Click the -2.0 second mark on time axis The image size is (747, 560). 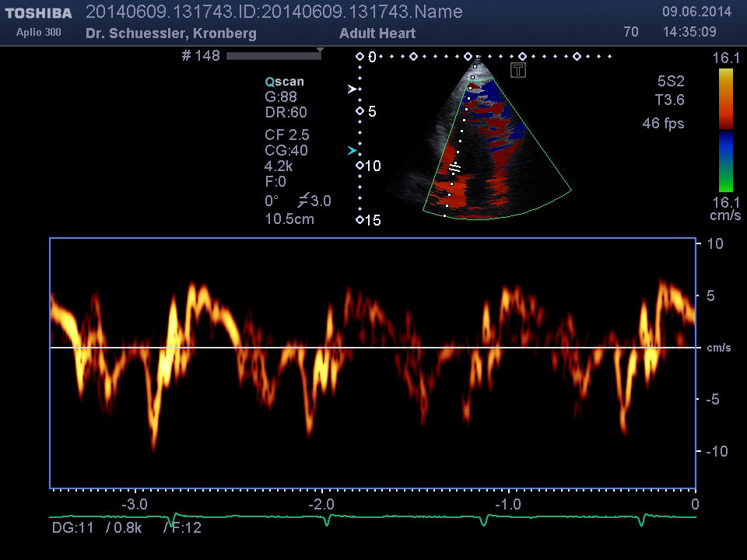[x=321, y=503]
